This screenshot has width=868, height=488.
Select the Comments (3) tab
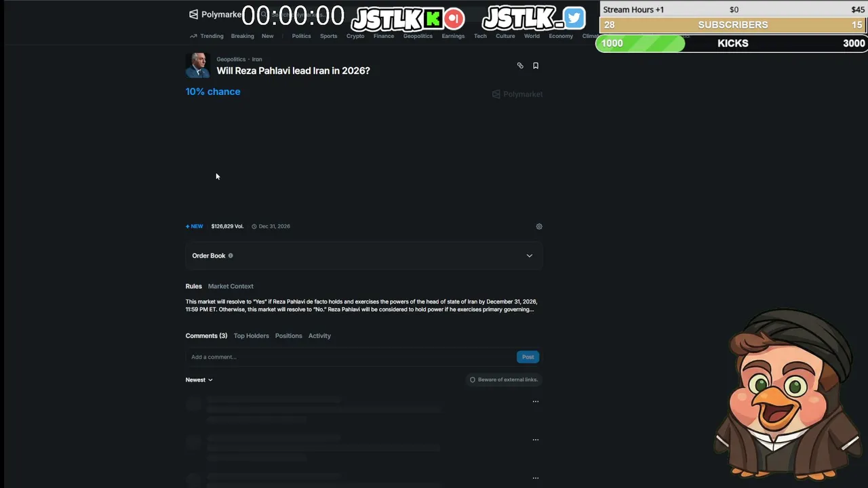tap(206, 335)
